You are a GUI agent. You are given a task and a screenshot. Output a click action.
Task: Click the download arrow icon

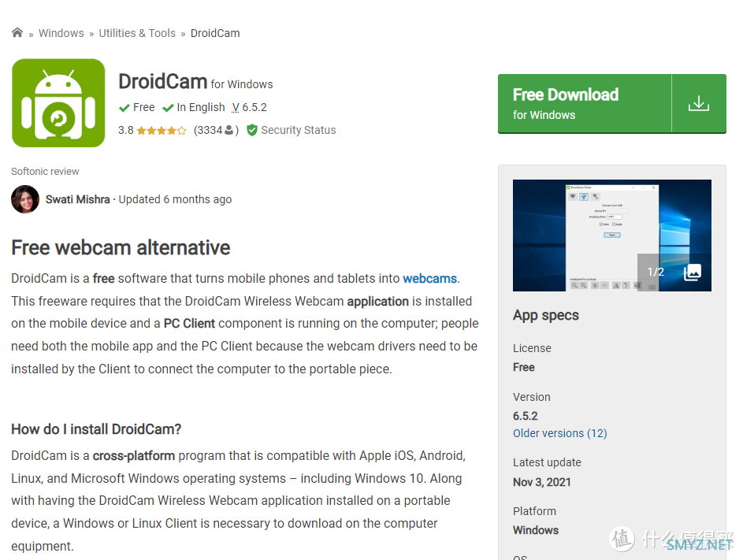[x=698, y=103]
